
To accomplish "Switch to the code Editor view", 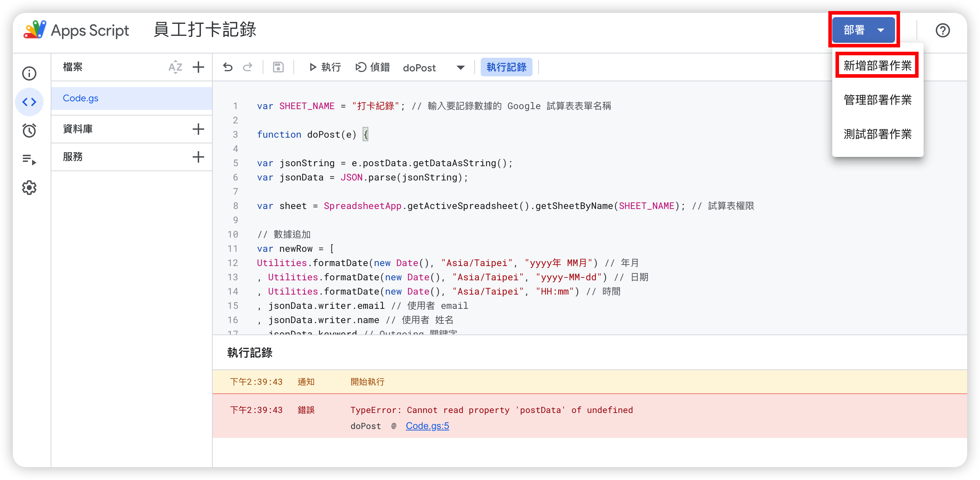I will coord(29,102).
